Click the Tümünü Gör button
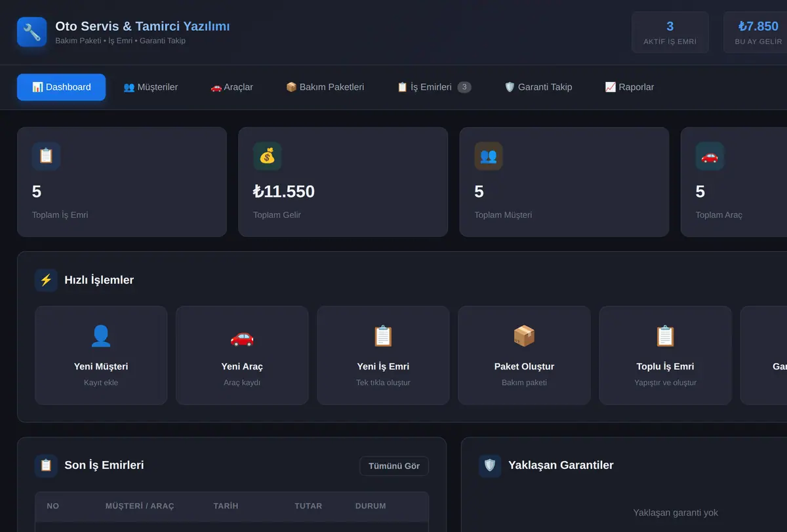 coord(394,466)
